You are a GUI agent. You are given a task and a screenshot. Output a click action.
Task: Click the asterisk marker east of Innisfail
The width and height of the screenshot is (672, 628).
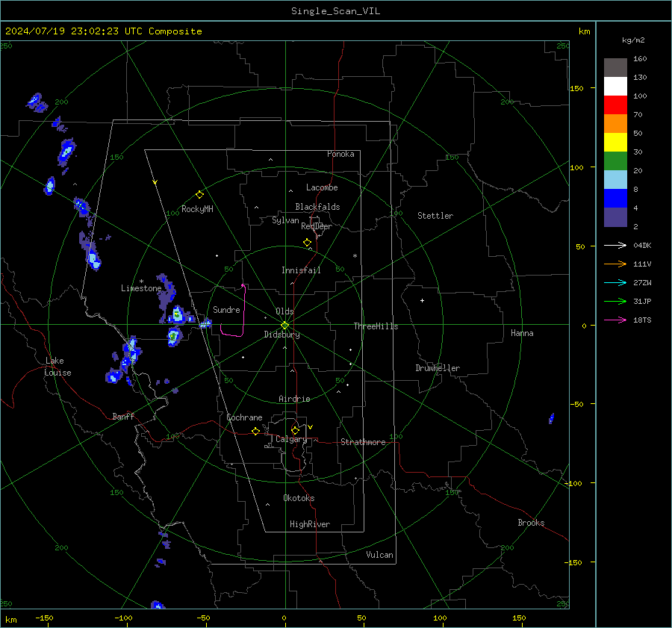[x=355, y=256]
